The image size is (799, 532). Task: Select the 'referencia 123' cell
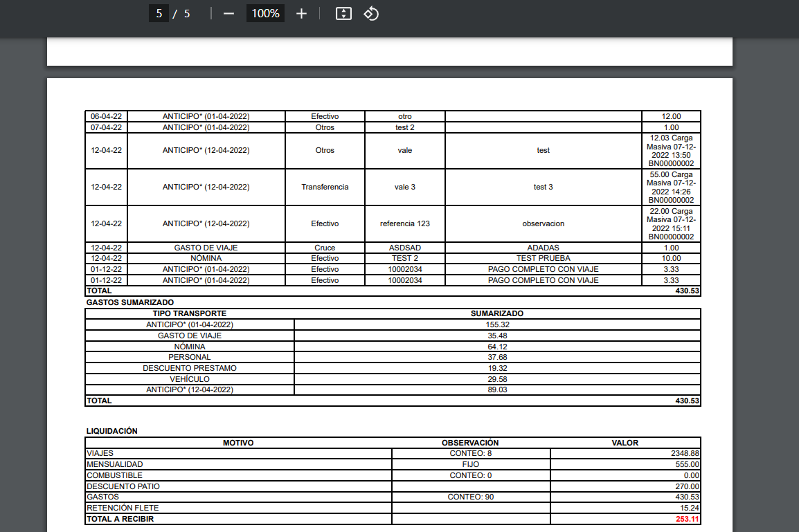click(405, 223)
